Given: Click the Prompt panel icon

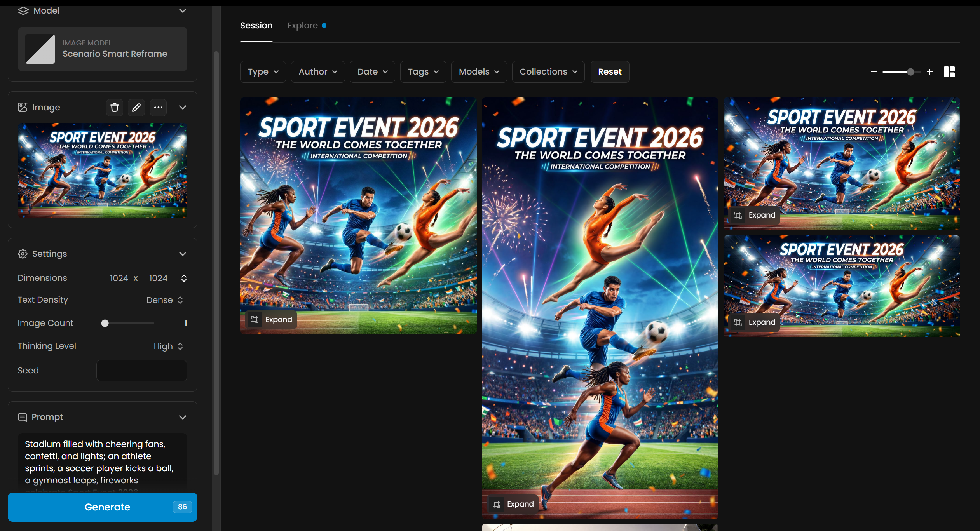Looking at the screenshot, I should [x=22, y=417].
